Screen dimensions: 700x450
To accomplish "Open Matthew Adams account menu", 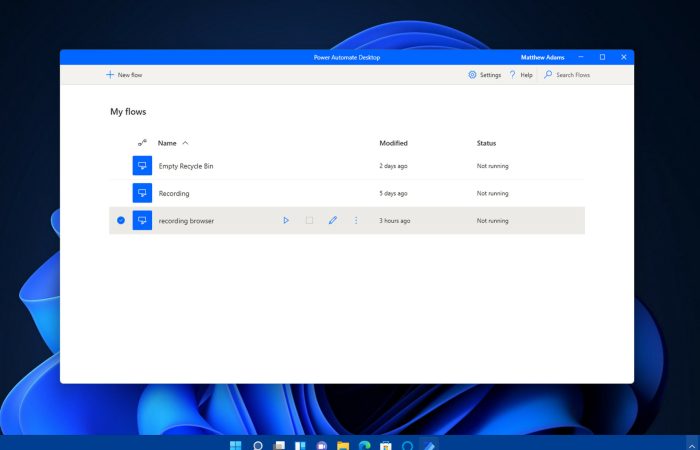I will click(542, 57).
